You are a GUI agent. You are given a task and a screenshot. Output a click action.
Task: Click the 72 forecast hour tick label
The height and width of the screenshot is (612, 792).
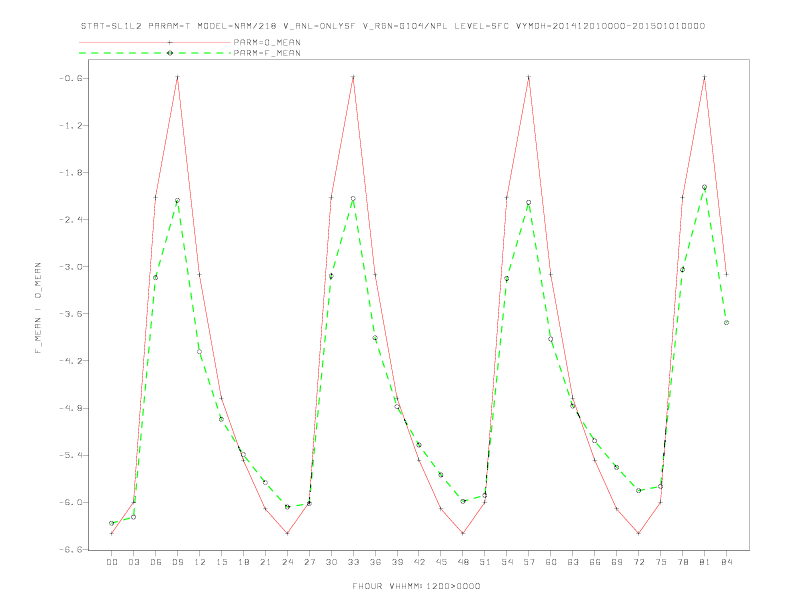pyautogui.click(x=638, y=562)
